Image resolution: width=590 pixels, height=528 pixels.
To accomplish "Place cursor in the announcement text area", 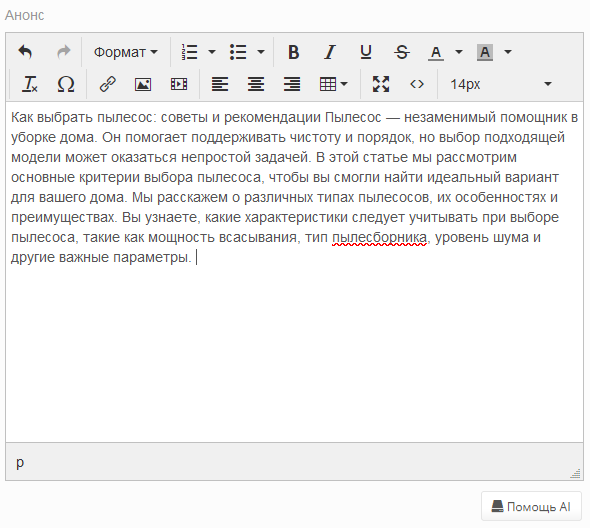I will [294, 272].
